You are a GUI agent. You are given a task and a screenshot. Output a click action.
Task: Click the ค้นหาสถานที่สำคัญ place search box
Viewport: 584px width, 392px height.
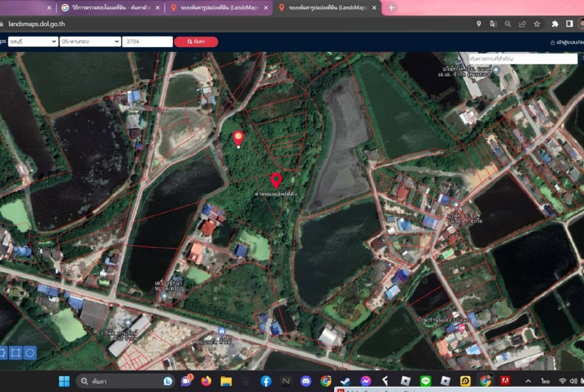pos(523,59)
